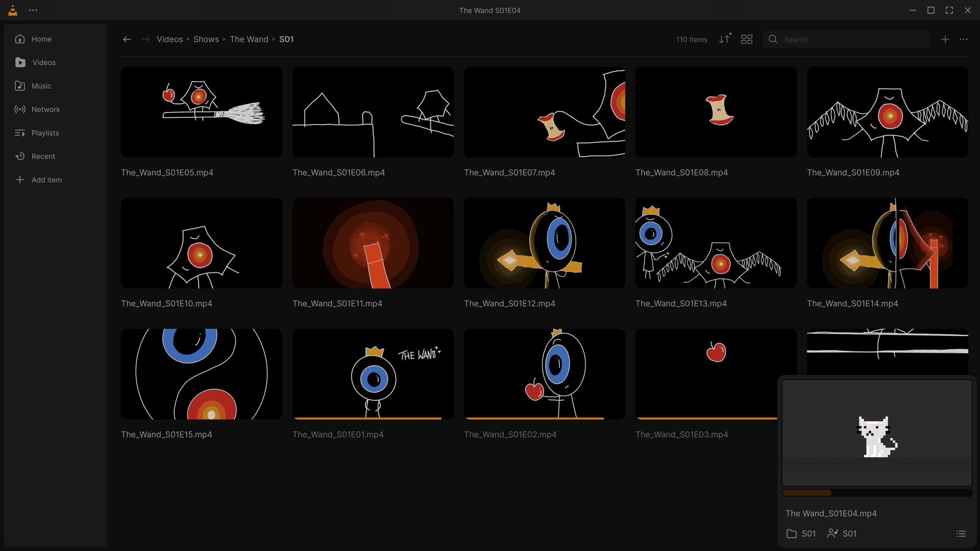
Task: Open The_Wand_S01E15.mp4 thumbnail
Action: coord(202,374)
